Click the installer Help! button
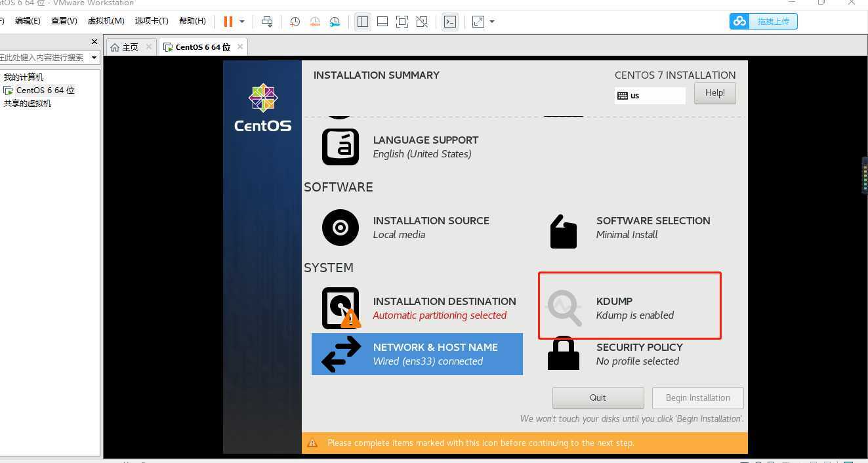This screenshot has height=463, width=868. 715,93
